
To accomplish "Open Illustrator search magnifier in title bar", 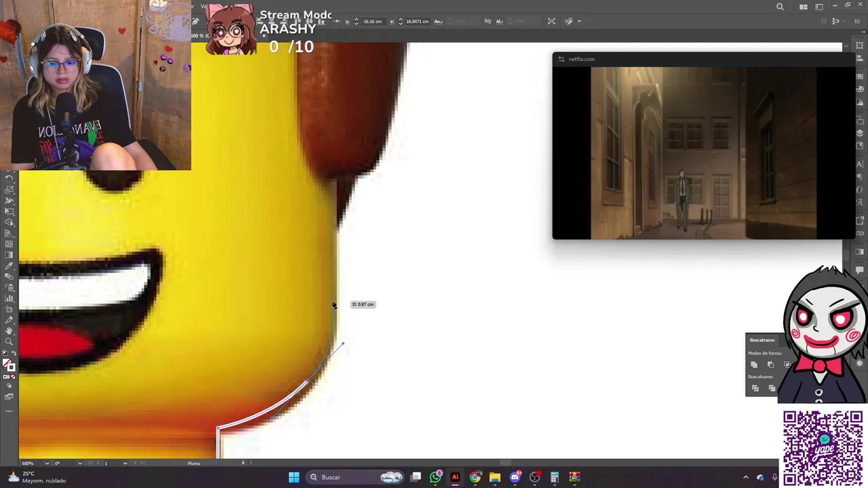I will pos(780,7).
